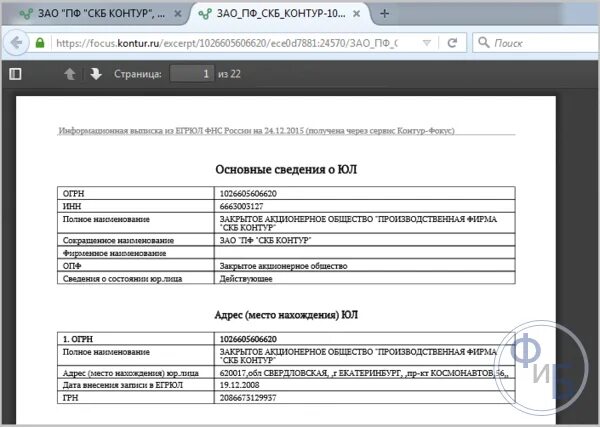Click the search magnifier icon
The image size is (600, 428).
(484, 42)
